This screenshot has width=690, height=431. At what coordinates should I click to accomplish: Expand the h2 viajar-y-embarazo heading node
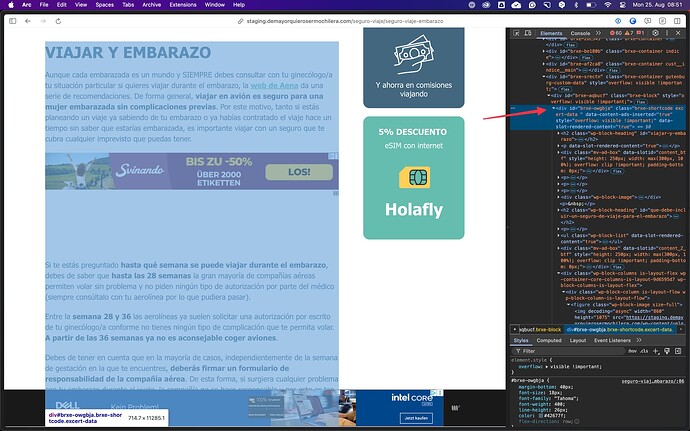pyautogui.click(x=558, y=133)
